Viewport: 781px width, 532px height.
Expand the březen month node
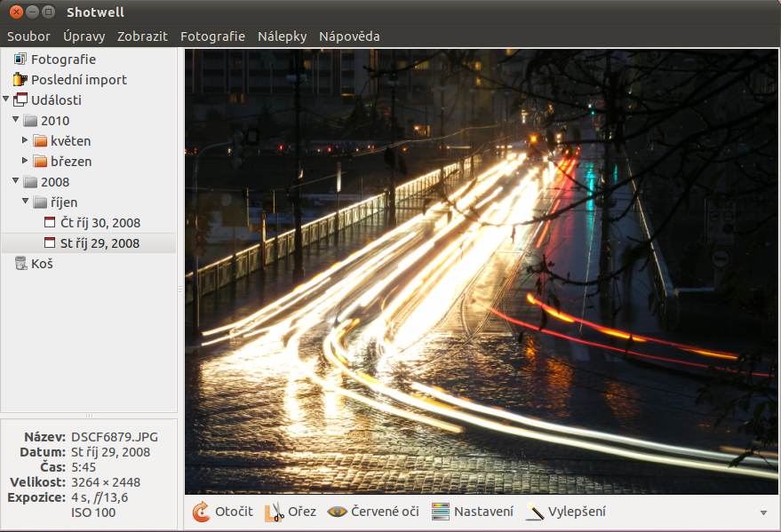click(x=25, y=161)
